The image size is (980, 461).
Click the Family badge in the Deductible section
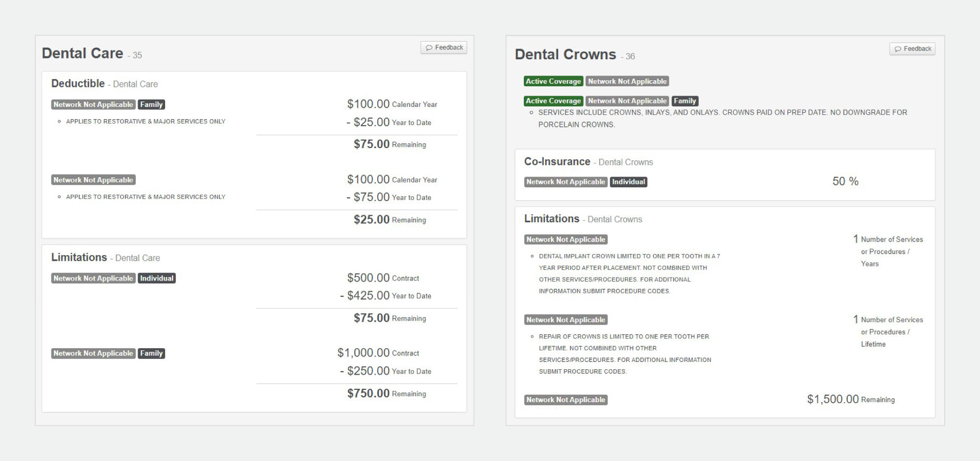point(151,104)
